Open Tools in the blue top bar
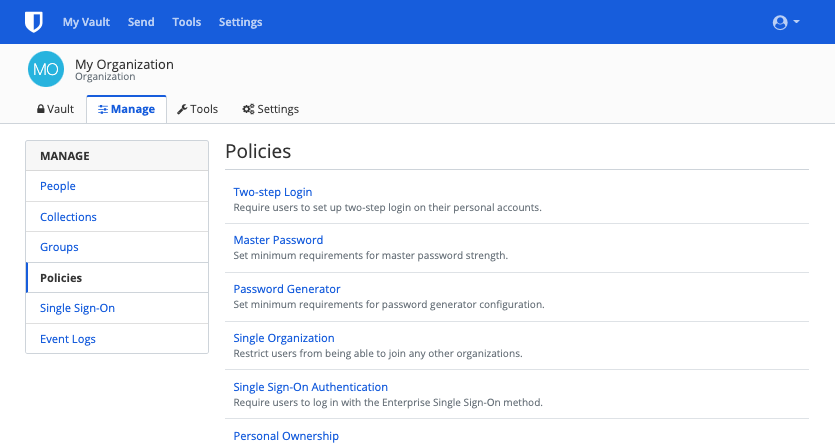Image resolution: width=835 pixels, height=446 pixels. (186, 22)
